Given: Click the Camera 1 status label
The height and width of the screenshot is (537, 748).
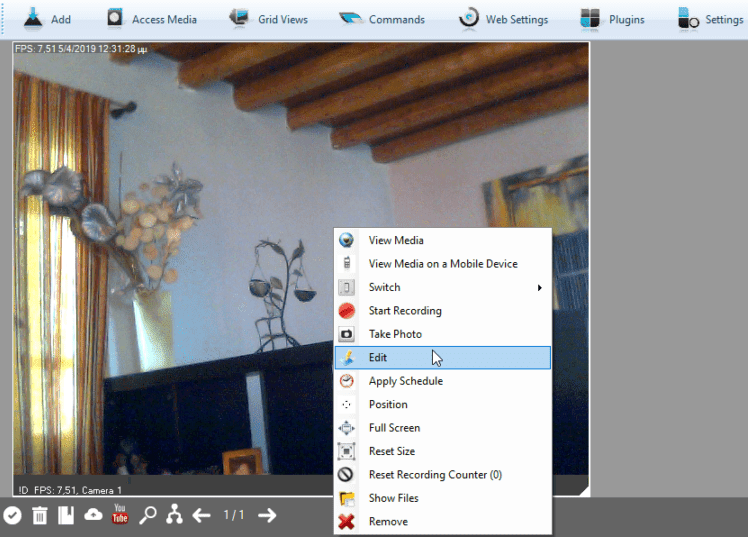Looking at the screenshot, I should pos(70,490).
